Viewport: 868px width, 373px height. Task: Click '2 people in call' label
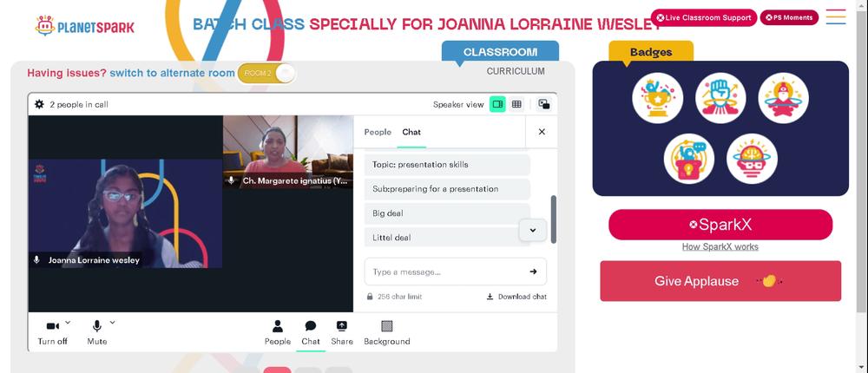tap(79, 104)
